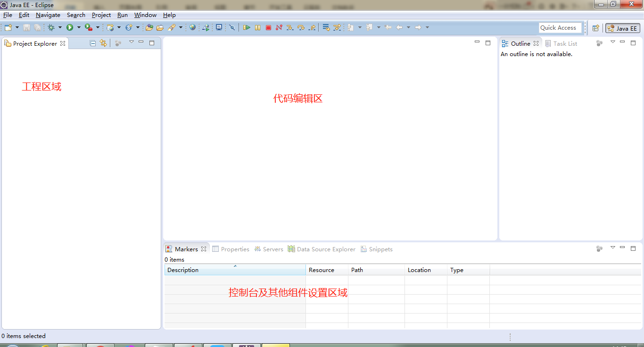
Task: Open the File menu
Action: [x=8, y=15]
